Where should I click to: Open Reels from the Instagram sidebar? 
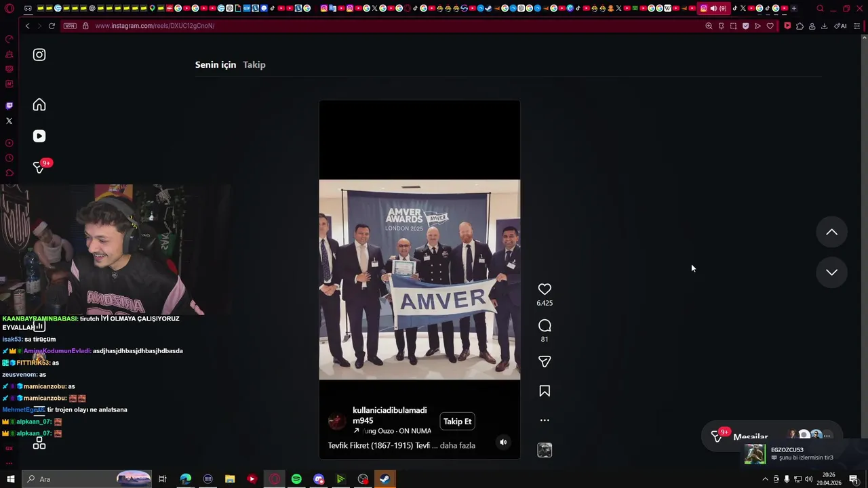pos(39,136)
